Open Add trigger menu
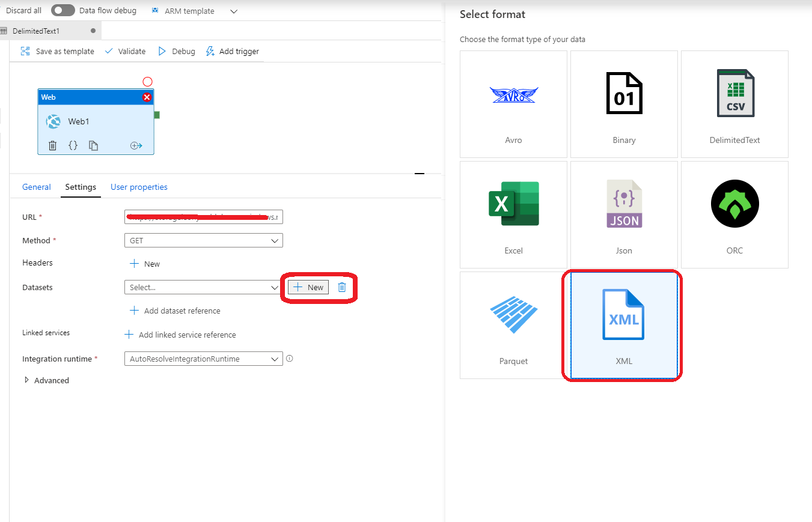The height and width of the screenshot is (522, 812). (233, 51)
